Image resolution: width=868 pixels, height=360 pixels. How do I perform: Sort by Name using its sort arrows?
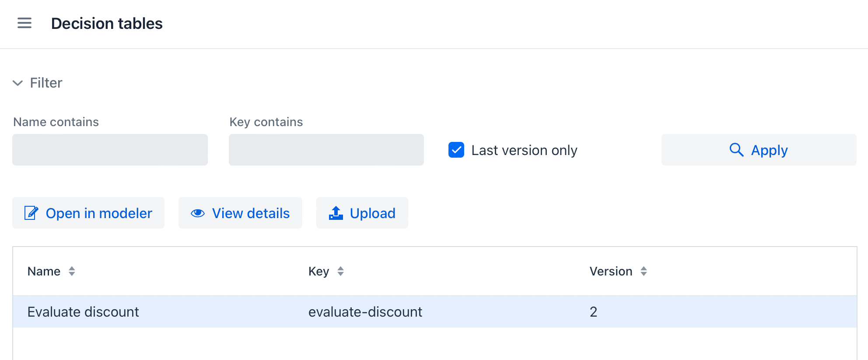pyautogui.click(x=72, y=272)
